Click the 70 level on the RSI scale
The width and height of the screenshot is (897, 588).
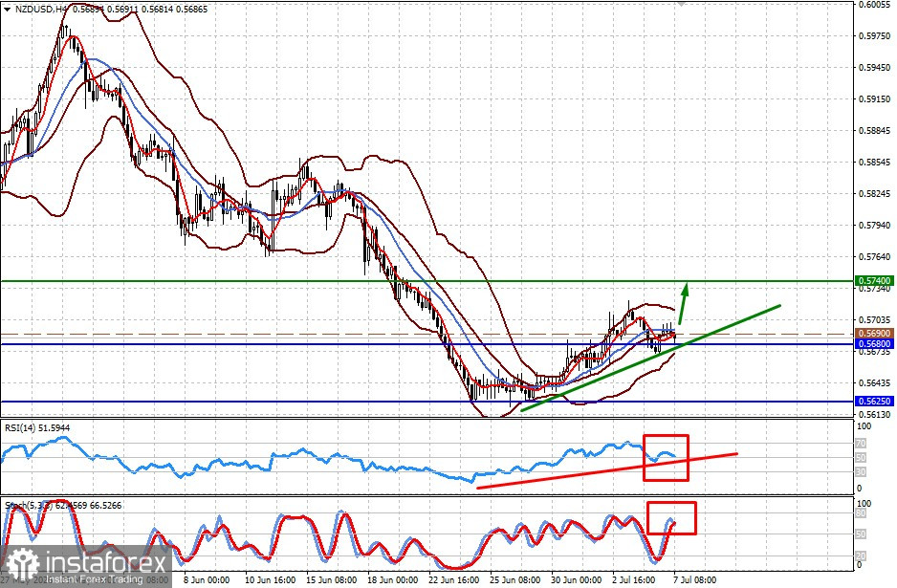coord(861,444)
